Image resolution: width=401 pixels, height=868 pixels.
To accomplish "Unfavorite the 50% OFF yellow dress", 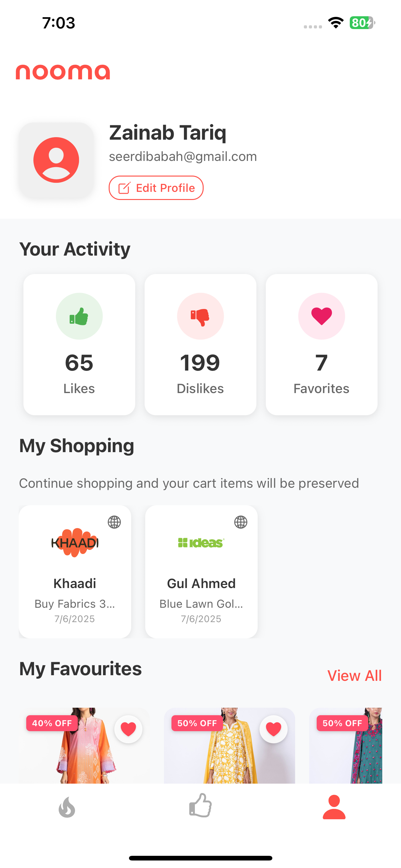I will (x=273, y=729).
